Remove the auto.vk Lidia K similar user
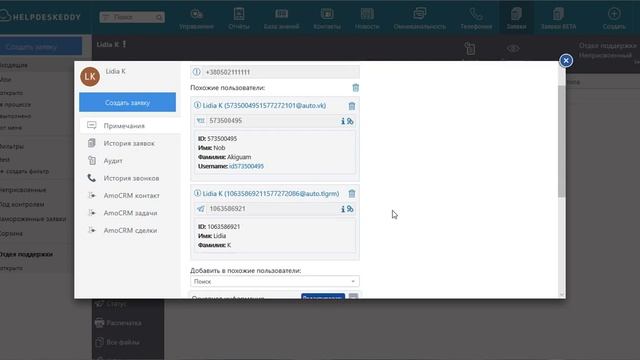The height and width of the screenshot is (360, 640). point(352,106)
